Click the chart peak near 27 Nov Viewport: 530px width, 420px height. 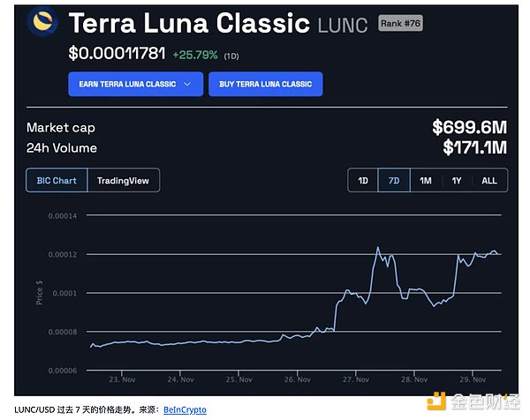point(378,248)
